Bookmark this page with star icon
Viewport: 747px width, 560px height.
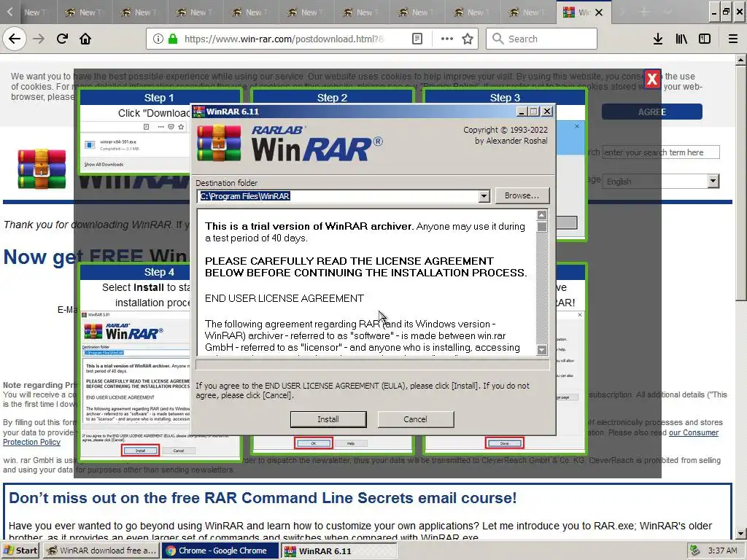coord(468,39)
